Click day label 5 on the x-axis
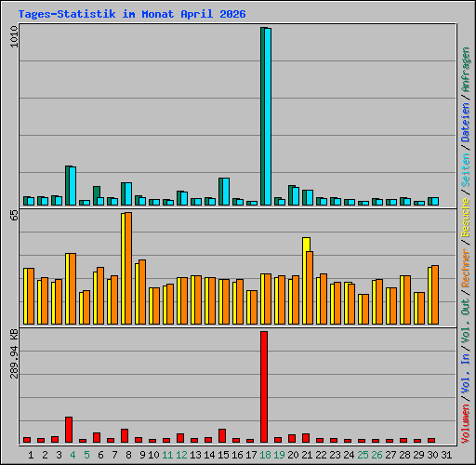This screenshot has height=465, width=476. pos(86,455)
